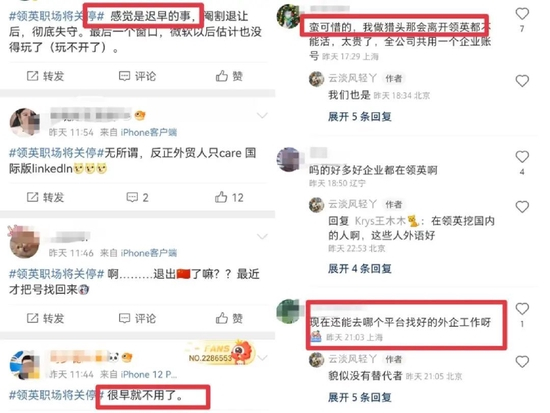Open the FANS NO.2286553 badge

(x=220, y=352)
